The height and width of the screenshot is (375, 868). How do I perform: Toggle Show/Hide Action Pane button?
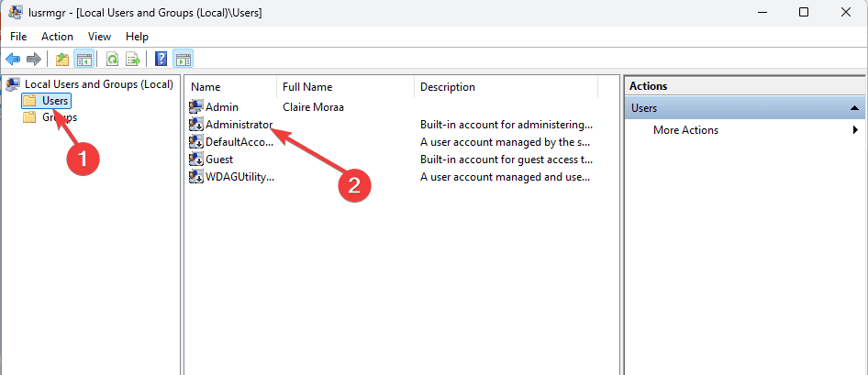click(x=183, y=60)
